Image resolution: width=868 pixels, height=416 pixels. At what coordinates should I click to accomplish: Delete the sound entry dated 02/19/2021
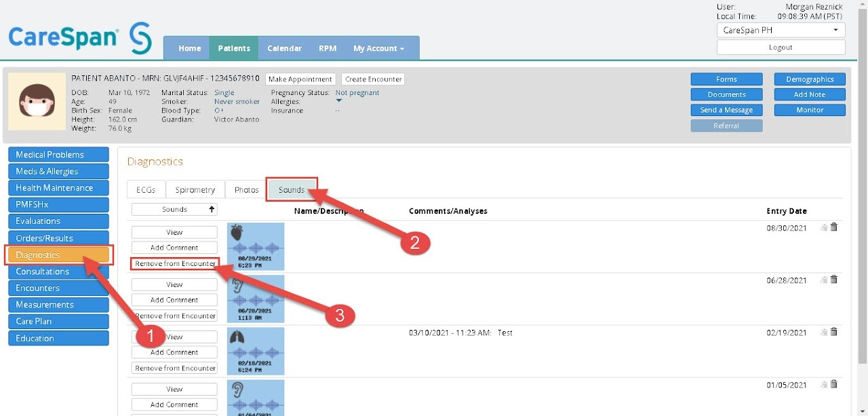pyautogui.click(x=834, y=332)
